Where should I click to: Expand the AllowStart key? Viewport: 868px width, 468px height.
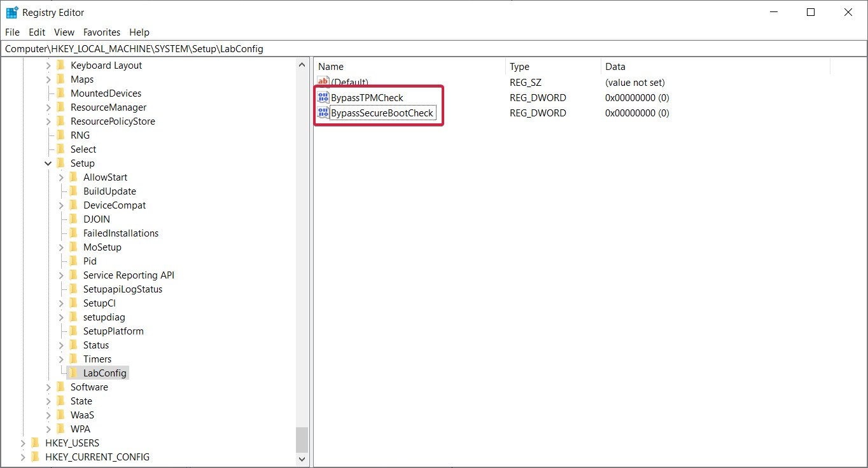click(x=61, y=177)
